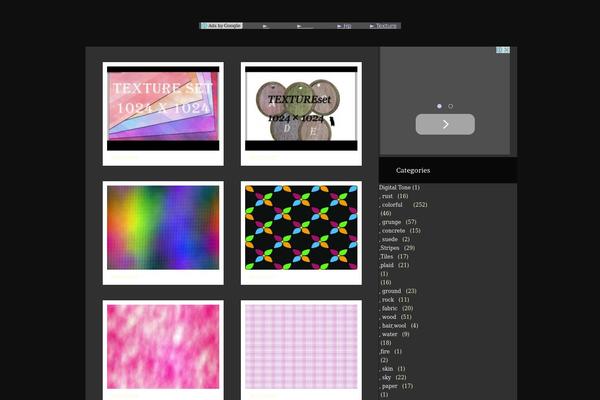Open the Digital Tone (1) category

coord(399,187)
